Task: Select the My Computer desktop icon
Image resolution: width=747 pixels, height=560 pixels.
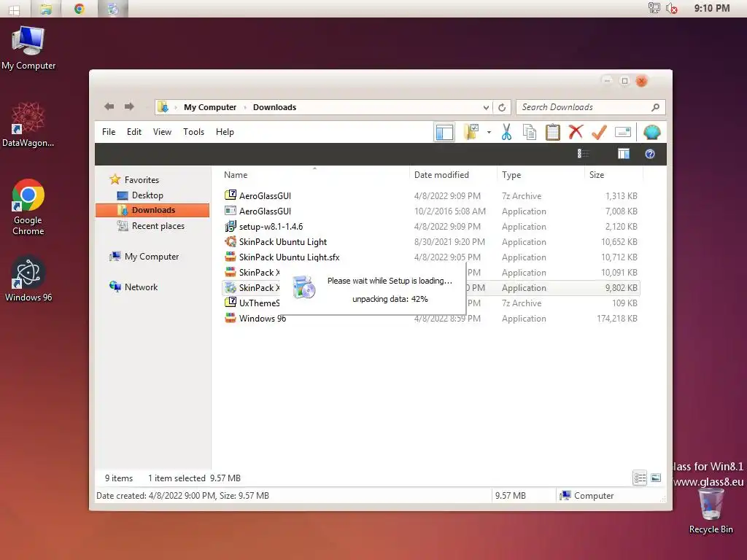Action: (28, 49)
